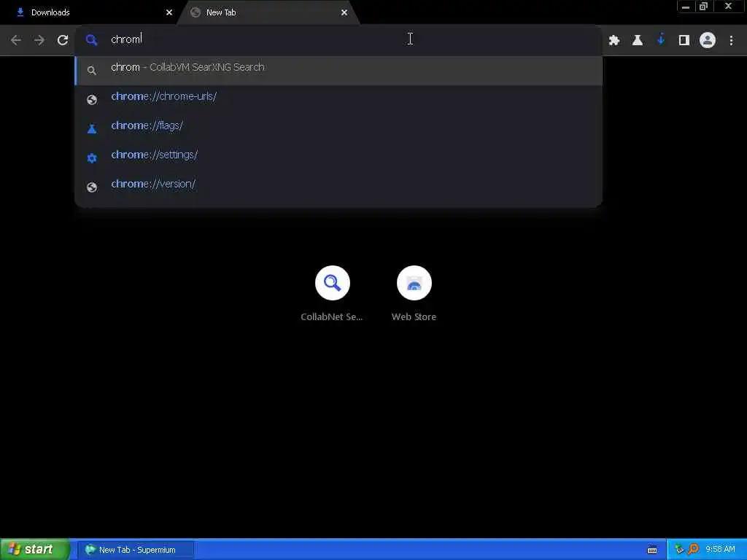The width and height of the screenshot is (747, 560).
Task: Click the globe icon beside chrome://version/
Action: pos(92,187)
